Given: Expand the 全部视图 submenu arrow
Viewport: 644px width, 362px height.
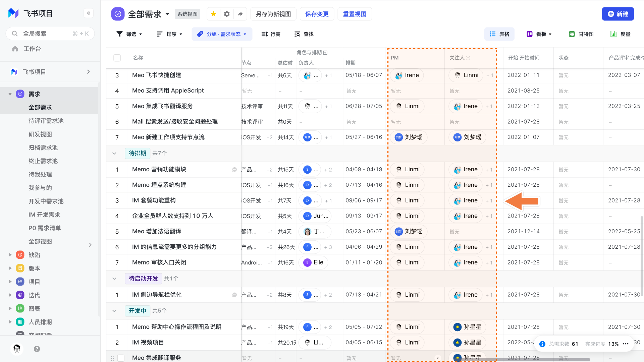Looking at the screenshot, I should 90,245.
